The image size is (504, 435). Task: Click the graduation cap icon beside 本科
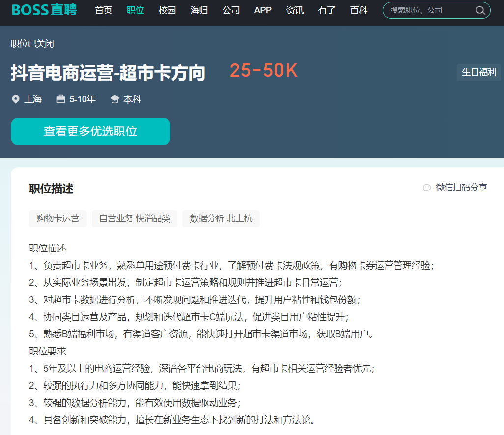click(115, 99)
